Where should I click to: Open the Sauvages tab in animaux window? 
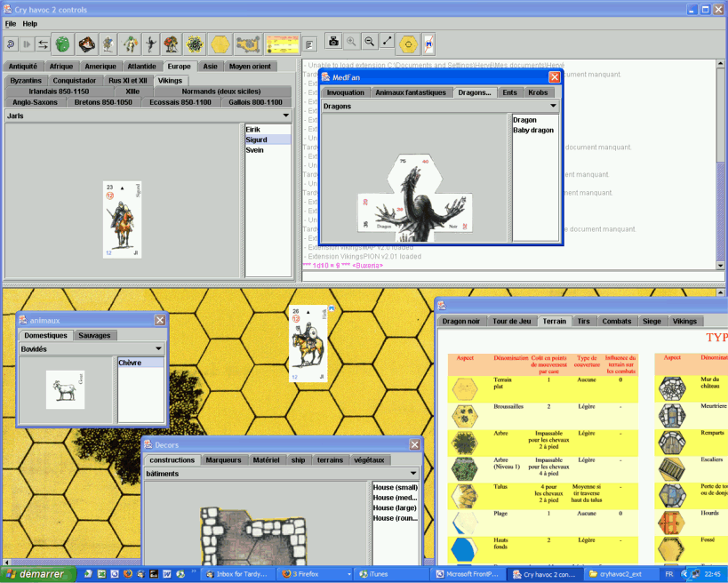(x=94, y=335)
